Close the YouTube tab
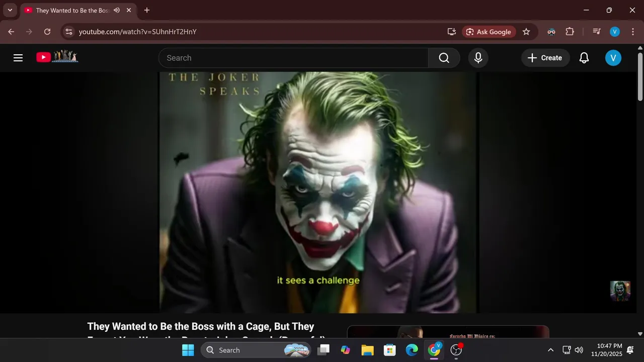Viewport: 644px width, 362px height. tap(129, 10)
